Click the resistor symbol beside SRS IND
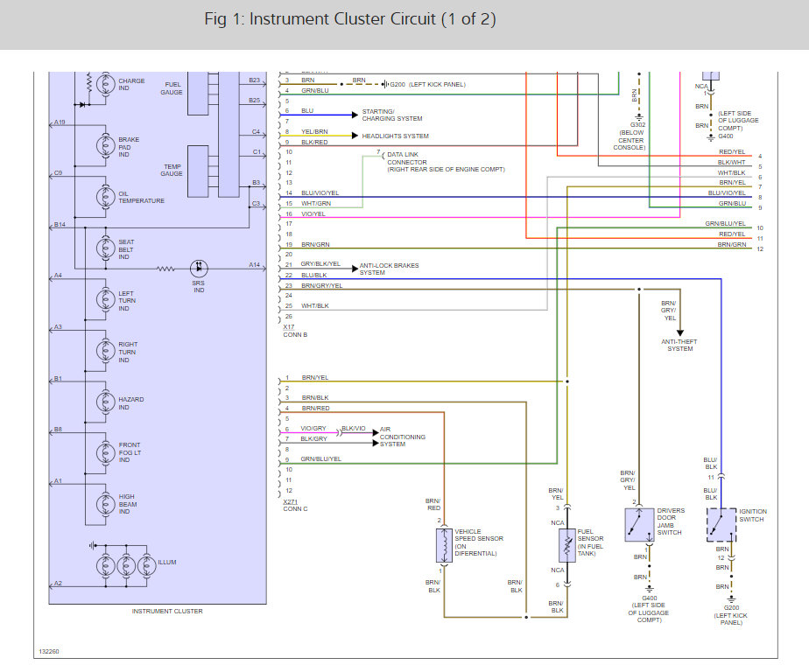The width and height of the screenshot is (809, 672). 165,269
